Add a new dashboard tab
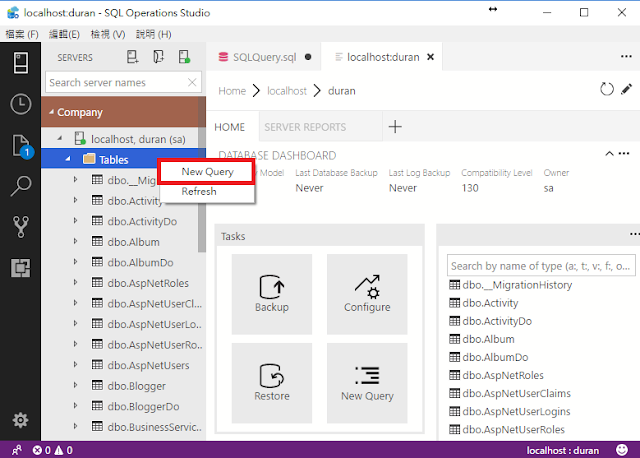Image resolution: width=640 pixels, height=458 pixels. click(395, 127)
